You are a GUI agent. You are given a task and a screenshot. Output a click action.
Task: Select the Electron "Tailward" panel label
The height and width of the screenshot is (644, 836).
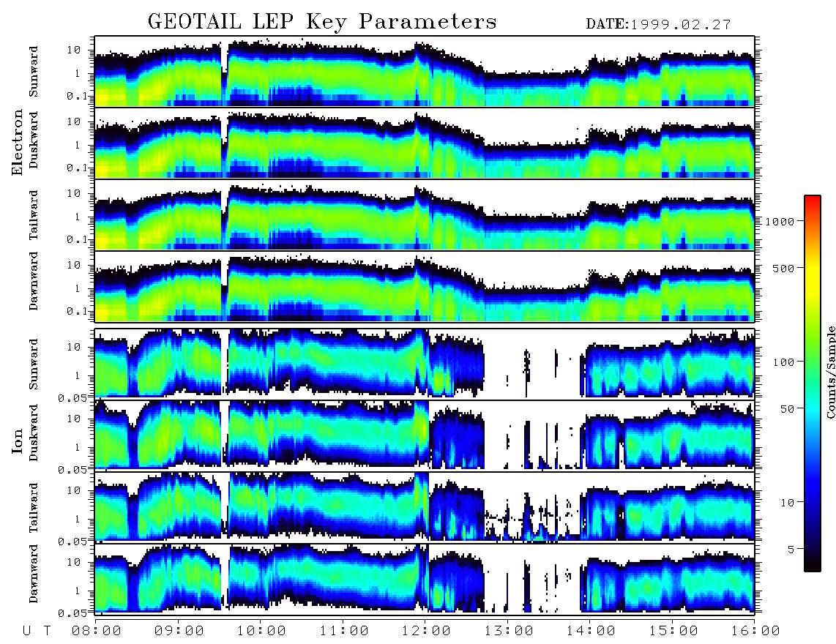tap(34, 214)
